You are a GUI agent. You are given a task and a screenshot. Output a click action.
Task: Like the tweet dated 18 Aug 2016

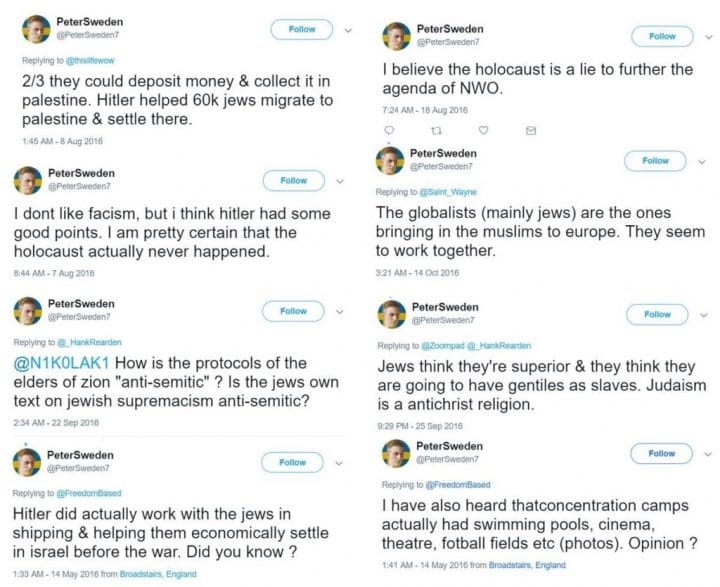coord(483,130)
